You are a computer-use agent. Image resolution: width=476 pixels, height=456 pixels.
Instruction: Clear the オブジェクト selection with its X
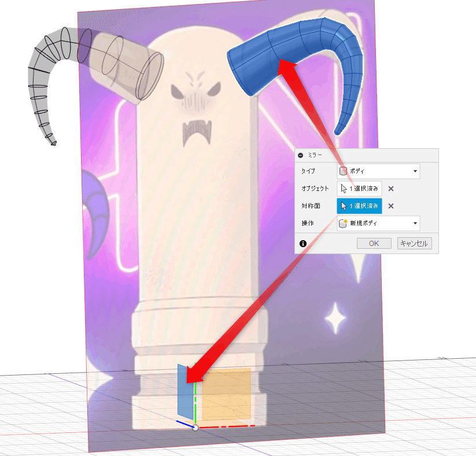click(x=391, y=189)
